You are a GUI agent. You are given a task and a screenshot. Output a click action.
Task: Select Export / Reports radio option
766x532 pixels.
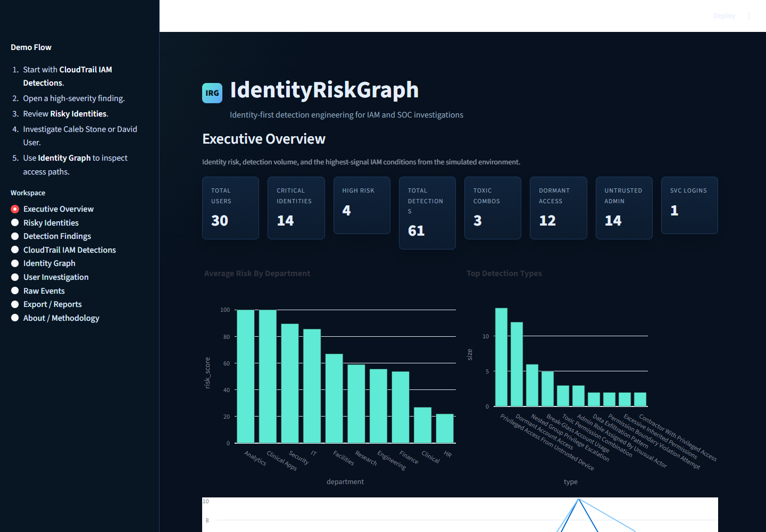46,304
